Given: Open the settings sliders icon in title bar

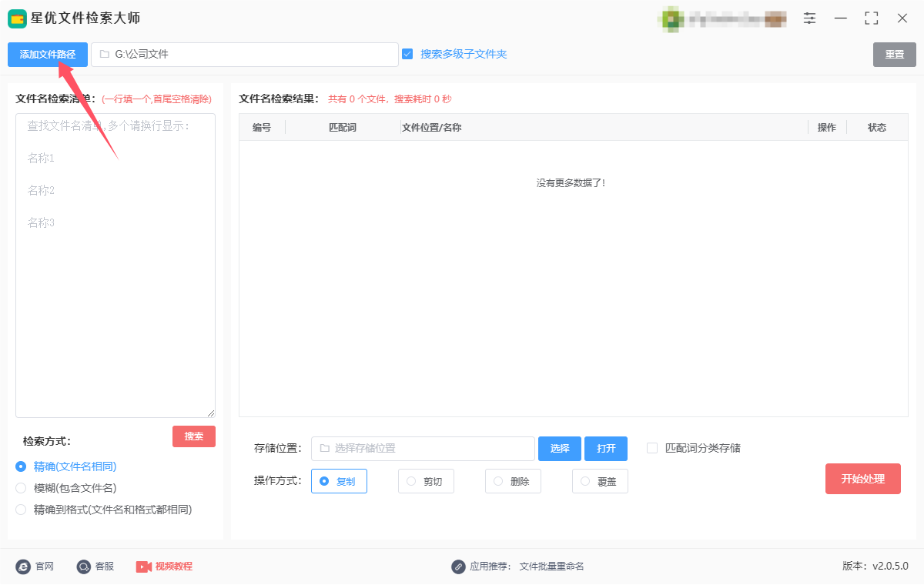Looking at the screenshot, I should pos(810,18).
